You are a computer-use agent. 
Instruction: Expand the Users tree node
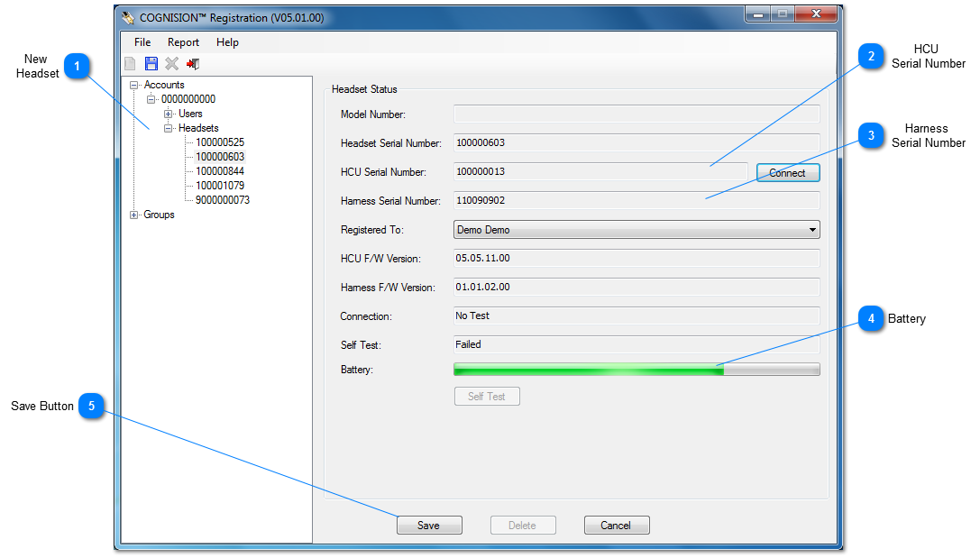169,114
